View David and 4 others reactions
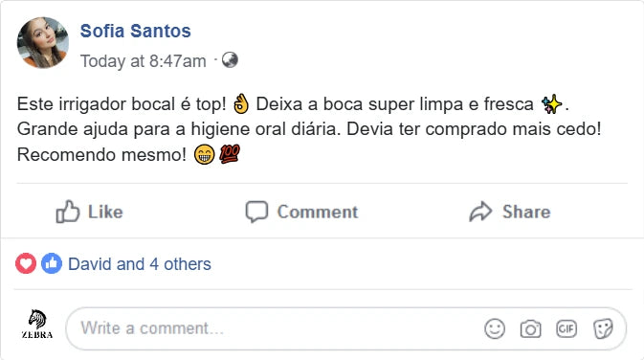 (x=140, y=264)
